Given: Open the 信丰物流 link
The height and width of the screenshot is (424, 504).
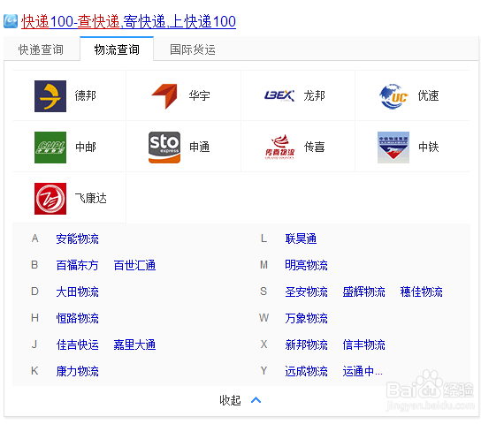Looking at the screenshot, I should [364, 344].
